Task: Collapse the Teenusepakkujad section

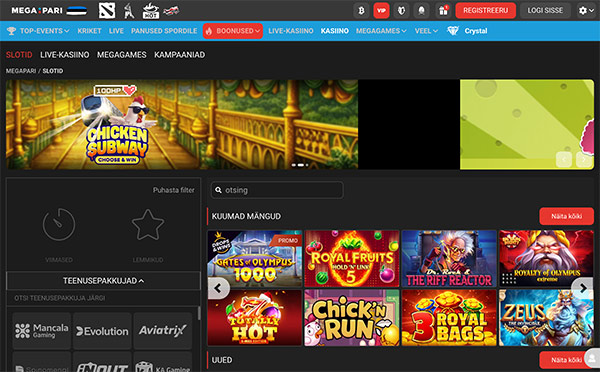Action: coord(103,281)
